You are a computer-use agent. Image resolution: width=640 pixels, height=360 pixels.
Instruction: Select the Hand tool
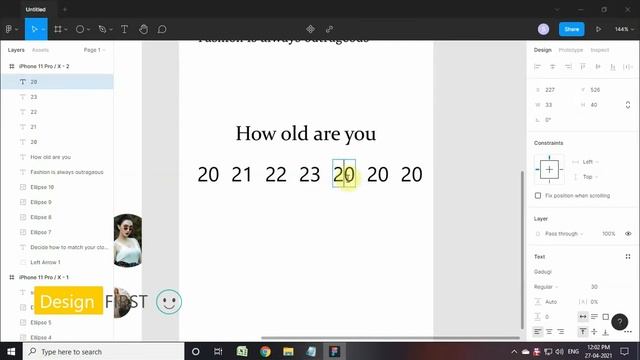tap(143, 29)
